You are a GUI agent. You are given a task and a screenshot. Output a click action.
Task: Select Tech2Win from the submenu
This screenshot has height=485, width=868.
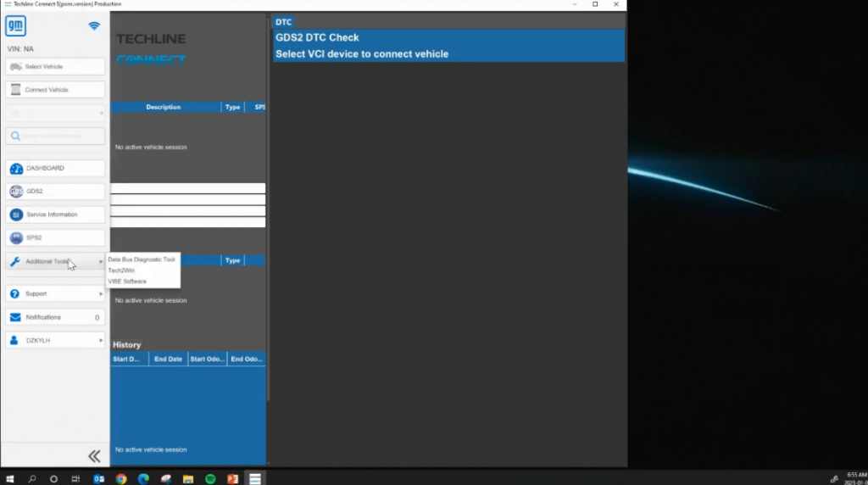pyautogui.click(x=121, y=270)
